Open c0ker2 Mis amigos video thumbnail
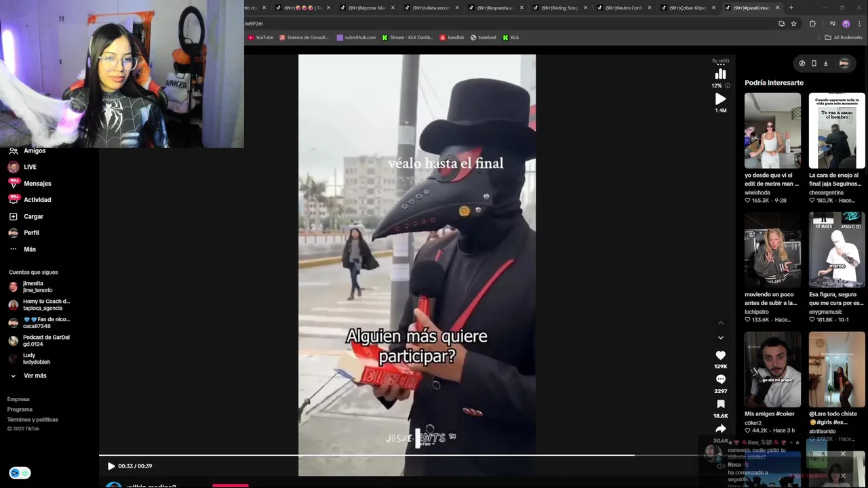The image size is (868, 488). point(772,369)
